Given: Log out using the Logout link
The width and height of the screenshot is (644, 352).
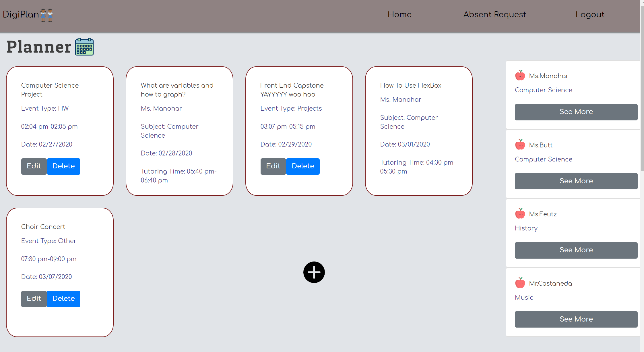Looking at the screenshot, I should [x=590, y=14].
